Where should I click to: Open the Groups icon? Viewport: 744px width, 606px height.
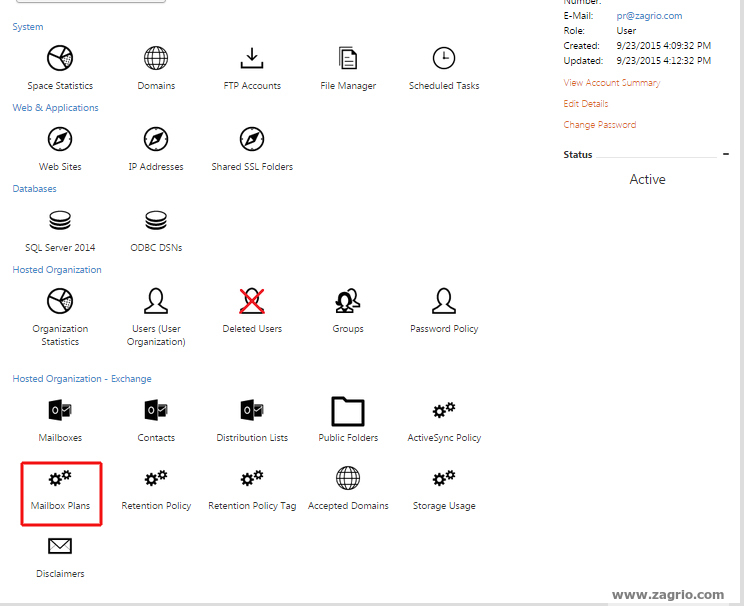coord(348,301)
